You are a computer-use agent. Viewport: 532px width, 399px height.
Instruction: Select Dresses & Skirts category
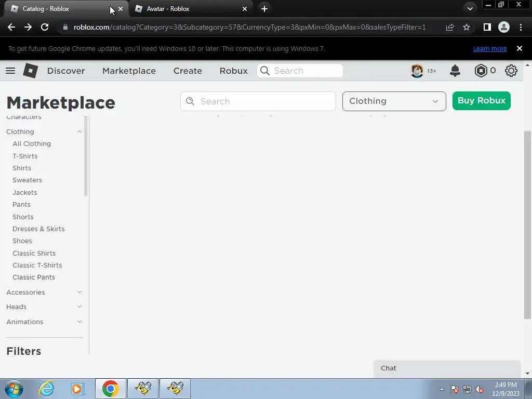[38, 229]
